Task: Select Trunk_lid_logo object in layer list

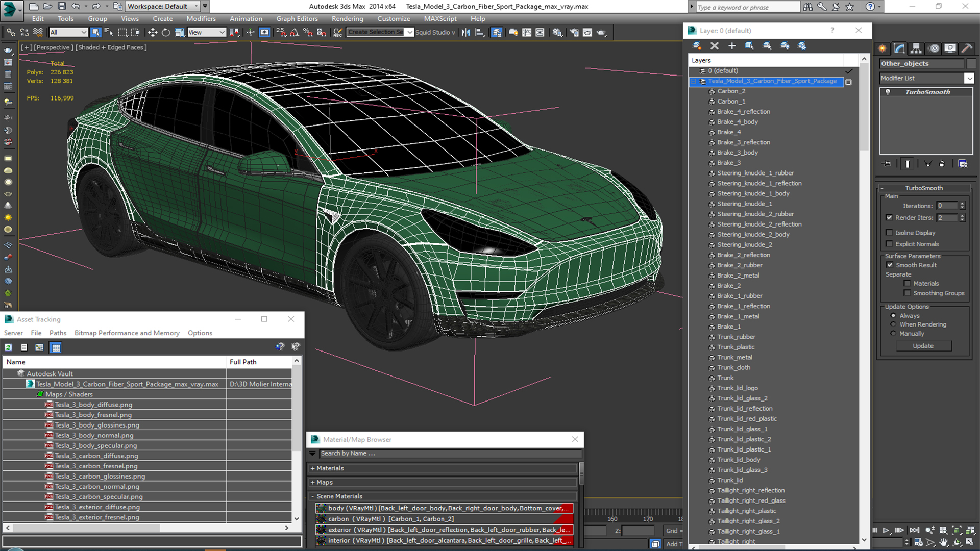Action: pyautogui.click(x=738, y=388)
